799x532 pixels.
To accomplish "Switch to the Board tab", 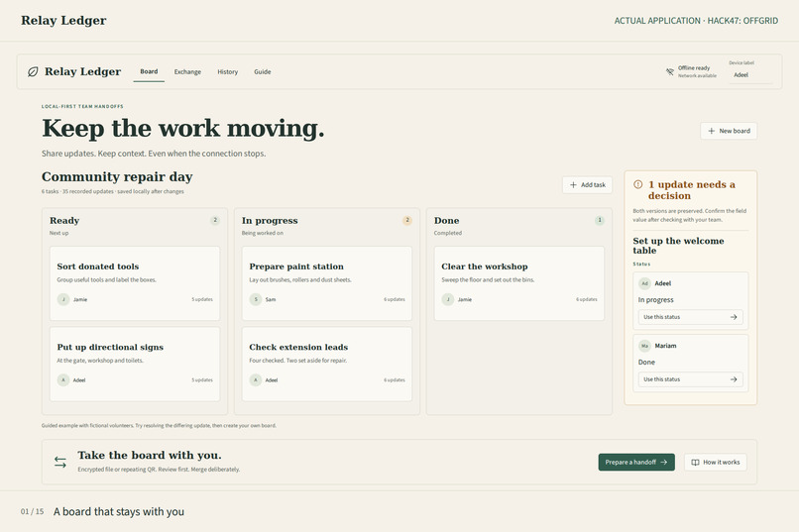I will (149, 71).
